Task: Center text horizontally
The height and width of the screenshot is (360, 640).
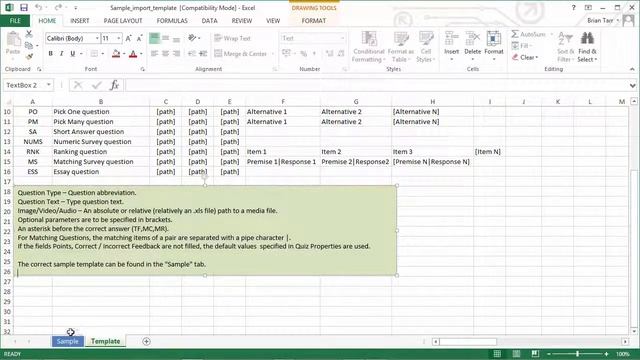Action: pos(165,53)
